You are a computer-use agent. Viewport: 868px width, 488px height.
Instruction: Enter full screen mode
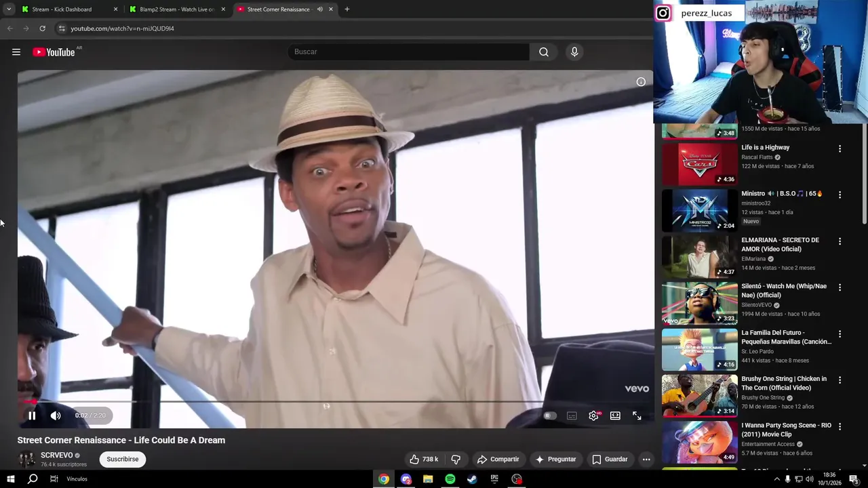pyautogui.click(x=637, y=415)
